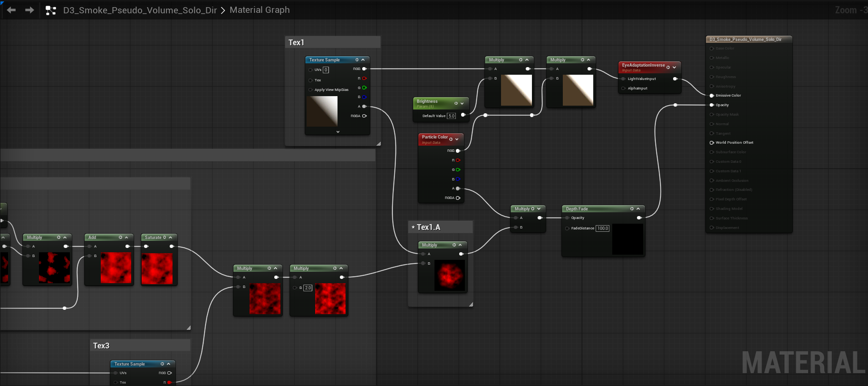Click the green G pin on Tex1 Texture Sample
Screen dimensions: 868x386
(365, 88)
